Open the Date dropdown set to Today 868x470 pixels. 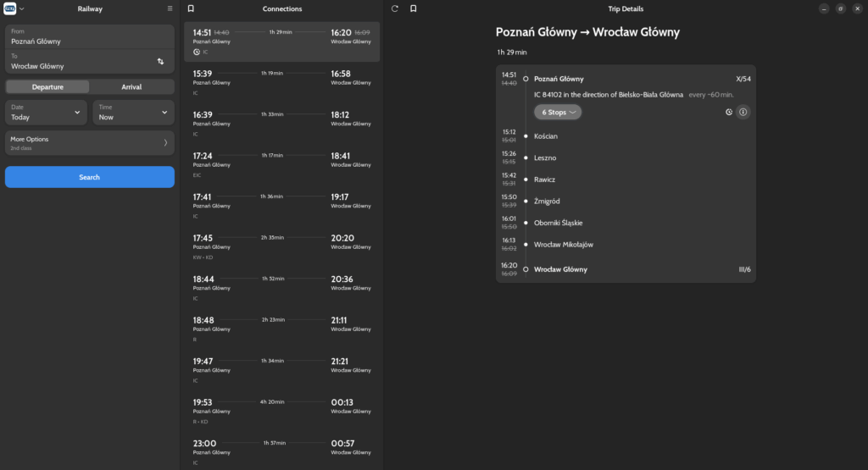tap(46, 113)
